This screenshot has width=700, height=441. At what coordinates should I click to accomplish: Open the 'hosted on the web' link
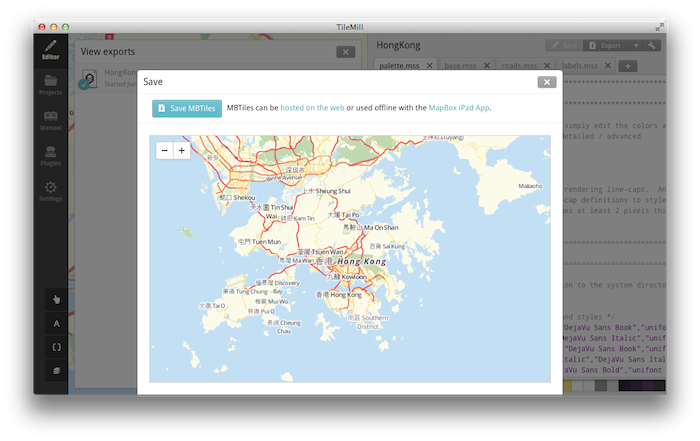tap(312, 108)
